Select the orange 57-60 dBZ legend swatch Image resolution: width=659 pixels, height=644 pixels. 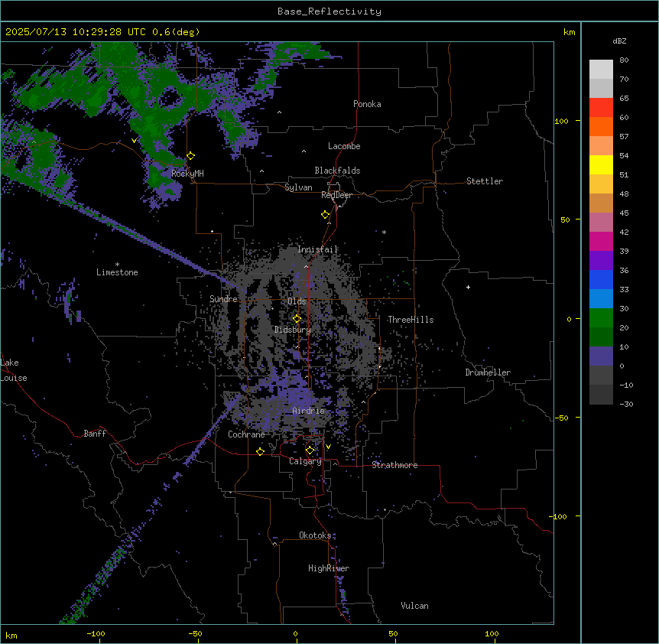pos(601,126)
